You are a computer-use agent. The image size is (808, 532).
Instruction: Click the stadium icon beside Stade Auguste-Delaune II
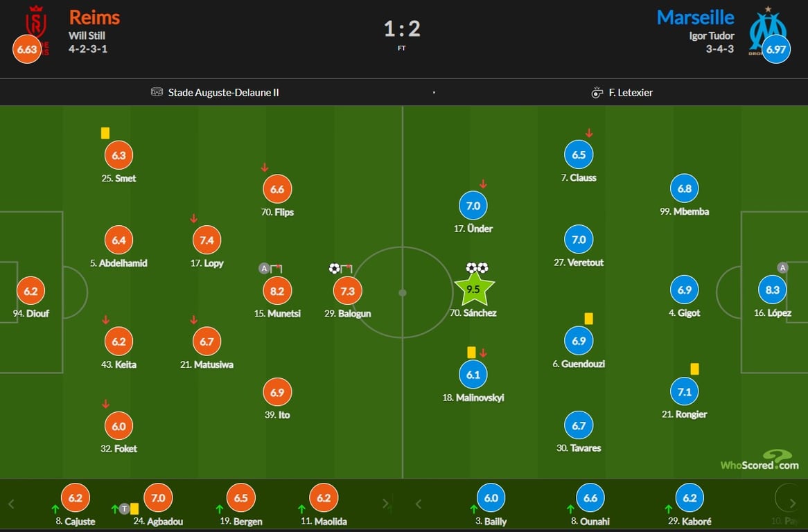pyautogui.click(x=157, y=92)
